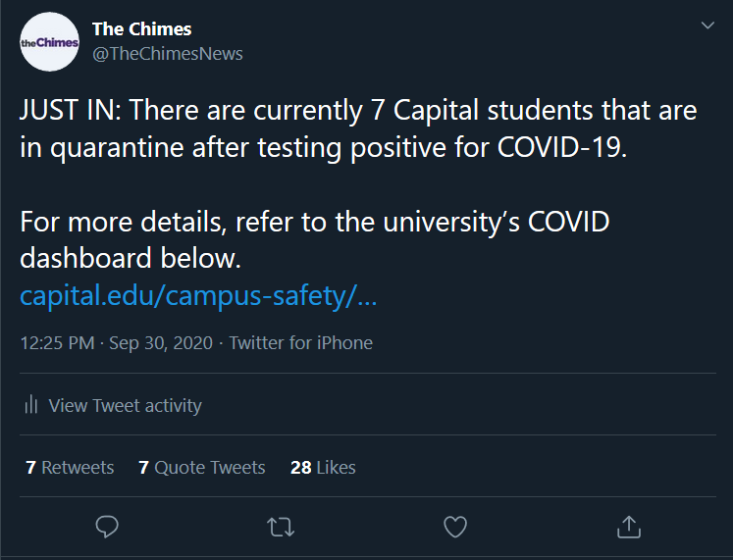Image resolution: width=733 pixels, height=560 pixels.
Task: Expand the chevron menu at tweet top
Action: pyautogui.click(x=707, y=25)
